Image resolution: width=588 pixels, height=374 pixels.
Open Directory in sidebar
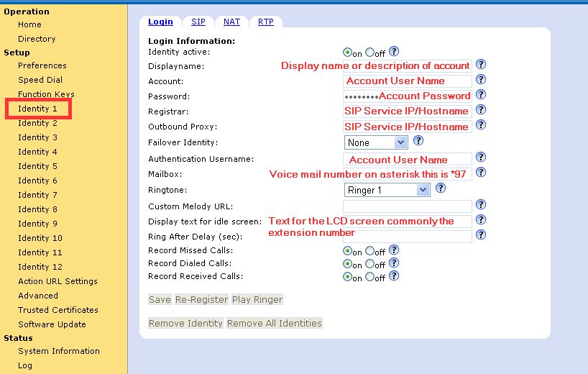[37, 39]
